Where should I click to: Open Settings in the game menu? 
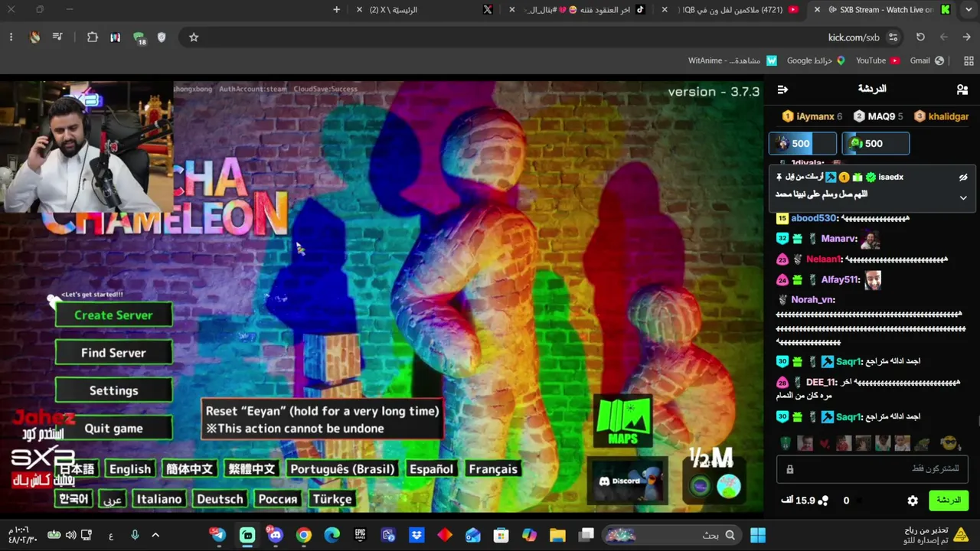(x=113, y=390)
